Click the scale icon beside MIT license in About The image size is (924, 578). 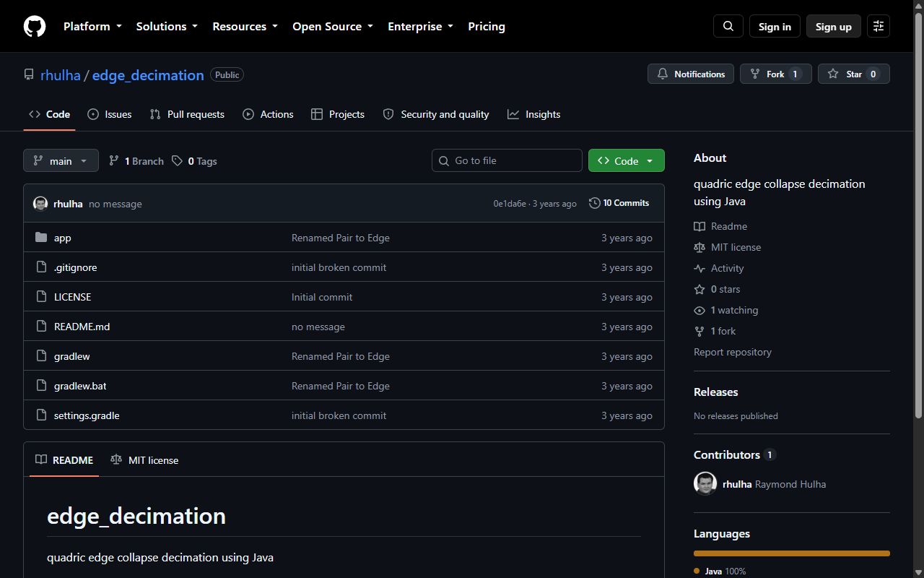(699, 247)
